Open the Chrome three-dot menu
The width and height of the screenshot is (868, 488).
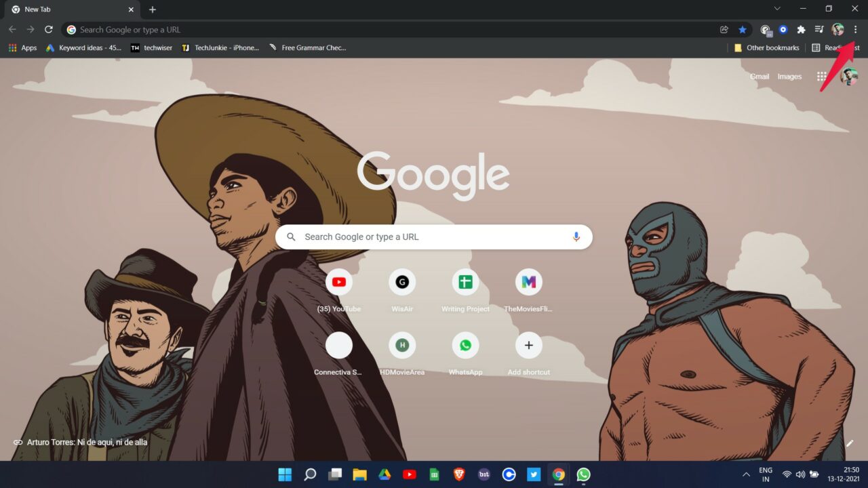pos(855,30)
